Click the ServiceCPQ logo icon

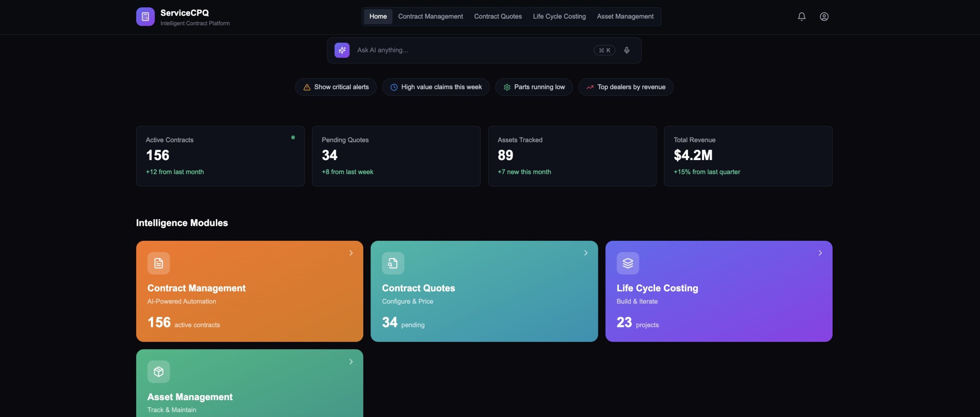coord(145,16)
